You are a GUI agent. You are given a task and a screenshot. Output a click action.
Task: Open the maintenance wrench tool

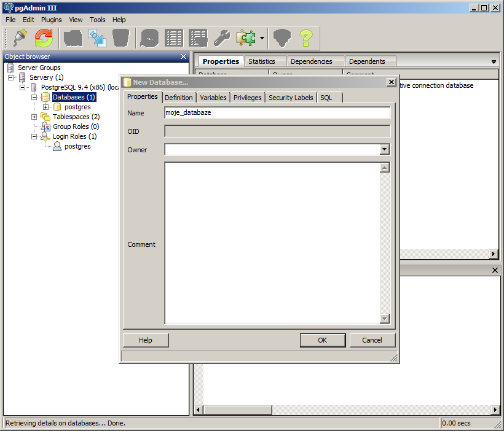pos(222,38)
